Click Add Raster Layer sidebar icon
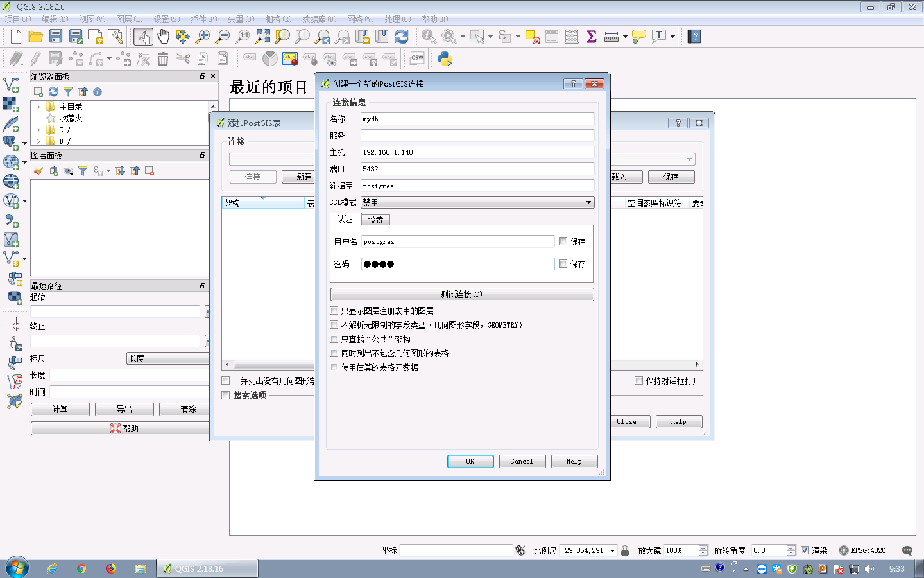 (x=11, y=104)
